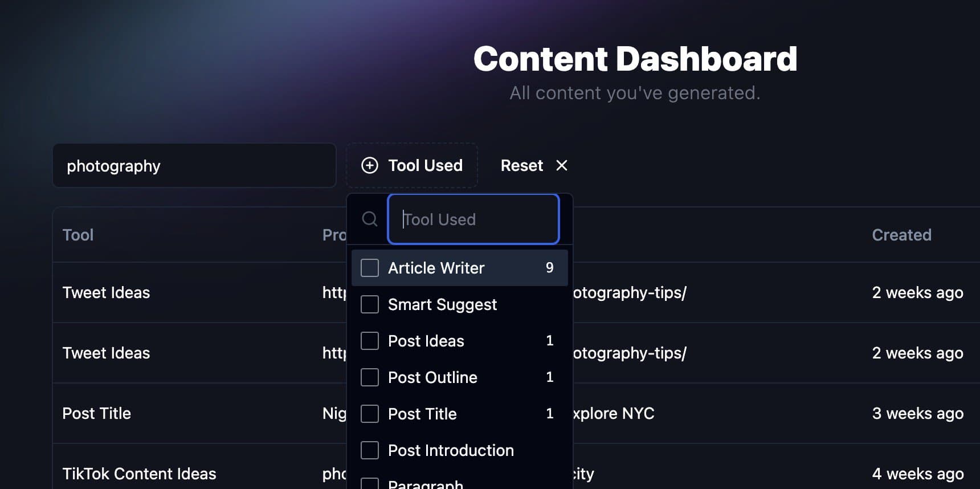
Task: Sort by the Created column header
Action: pyautogui.click(x=901, y=235)
